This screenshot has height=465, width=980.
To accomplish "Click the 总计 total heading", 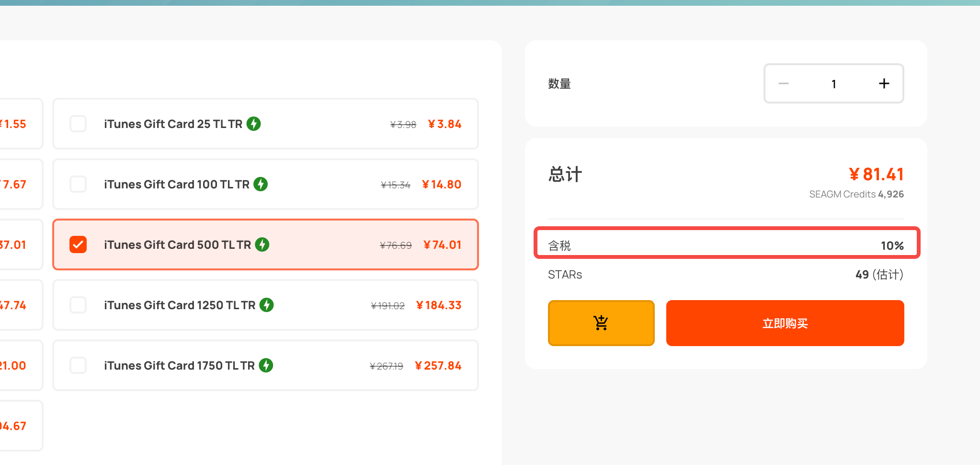I will (565, 174).
